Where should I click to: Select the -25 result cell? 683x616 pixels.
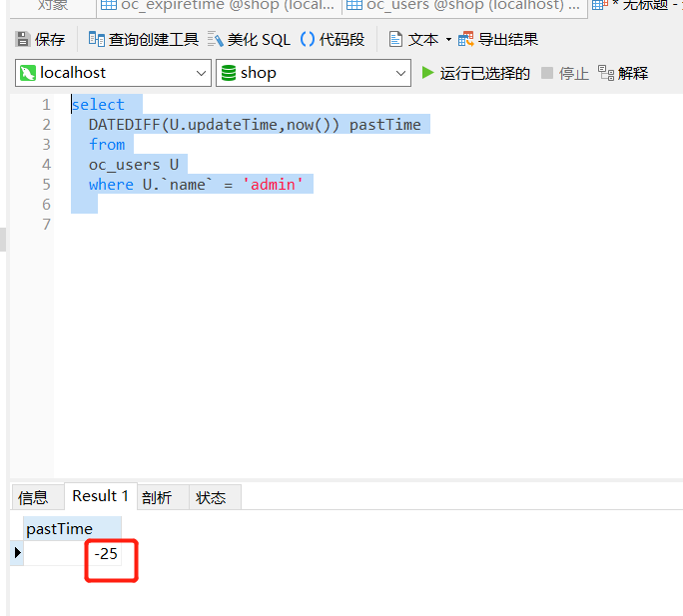tap(72, 554)
